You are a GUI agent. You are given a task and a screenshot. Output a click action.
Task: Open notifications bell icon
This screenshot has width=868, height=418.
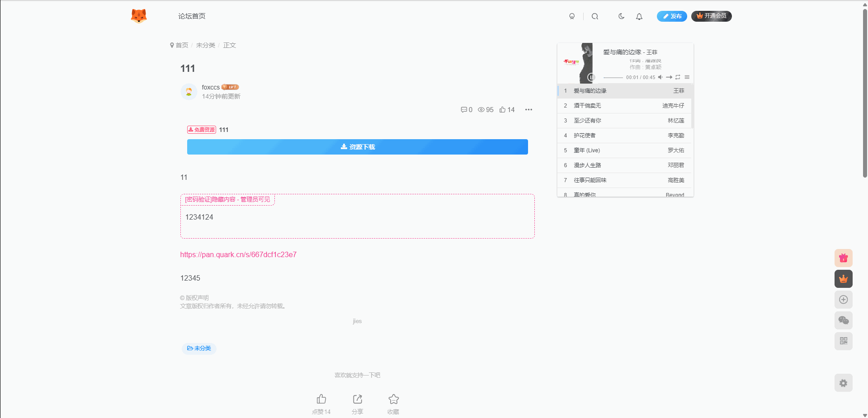[639, 16]
